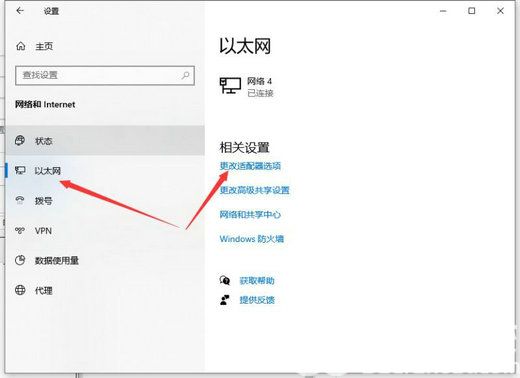The image size is (520, 378).
Task: Click the 获取帮助 chat bubble icon
Action: point(225,280)
